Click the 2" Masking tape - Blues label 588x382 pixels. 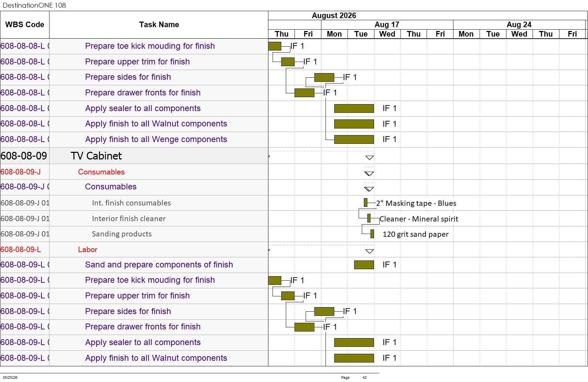[416, 203]
